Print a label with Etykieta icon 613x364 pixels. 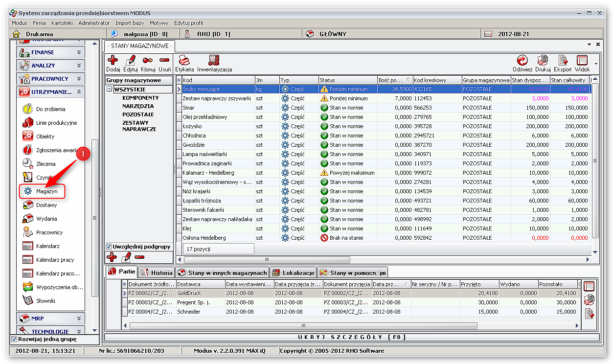click(184, 61)
